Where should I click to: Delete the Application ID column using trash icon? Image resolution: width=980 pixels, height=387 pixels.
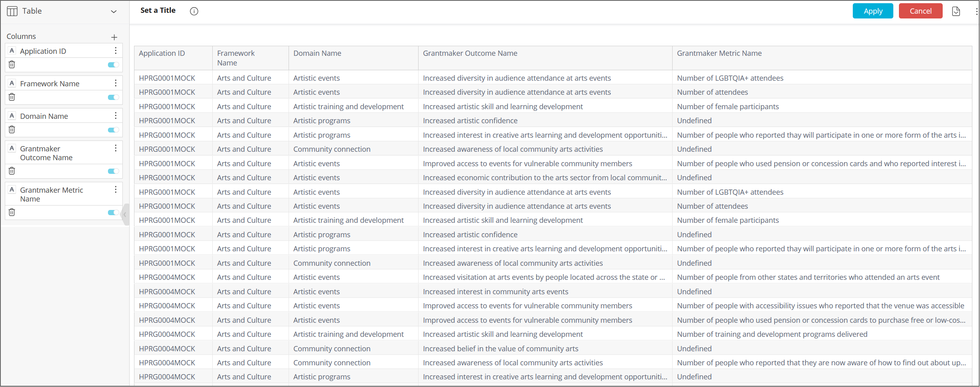(x=12, y=65)
